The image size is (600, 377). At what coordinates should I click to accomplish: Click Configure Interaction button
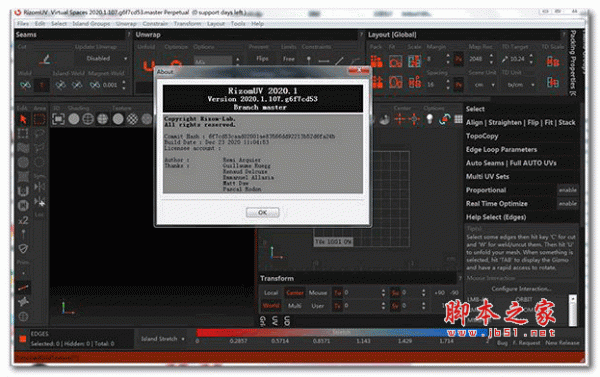(x=521, y=289)
